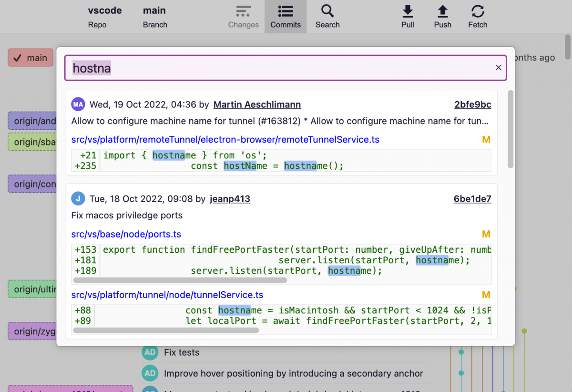Screen dimensions: 572x392
Task: Open remoteTunnelService.ts file link
Action: [225, 140]
